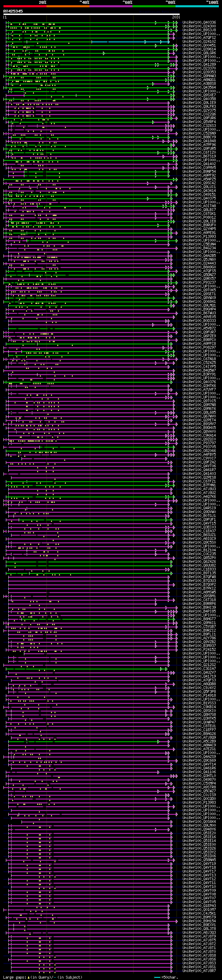Select hit label UniRef100_Q40375
This screenshot has height=980, width=222.
click(199, 198)
